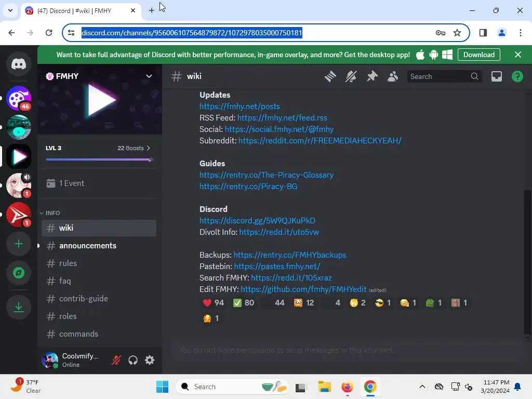Select the FMHY play-triangle server icon
532x399 pixels.
(19, 156)
